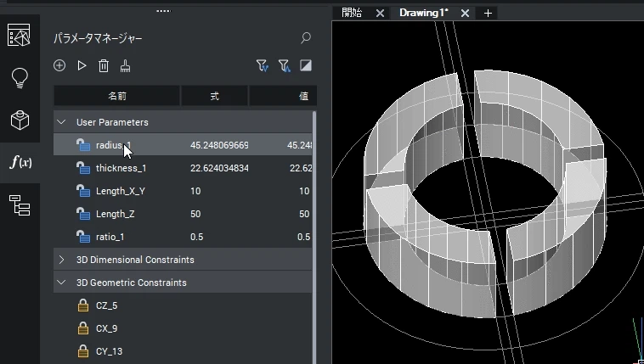Open the top drawing explorer sidebar icon

[19, 36]
